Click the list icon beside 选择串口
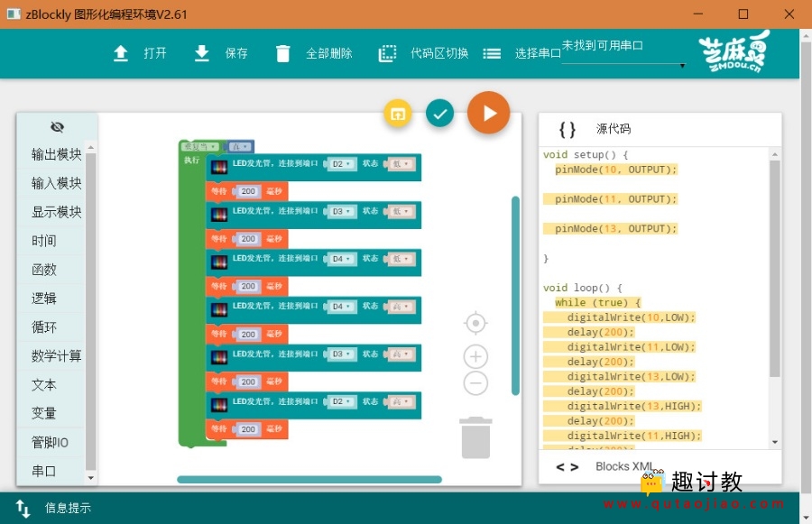The image size is (812, 524). pyautogui.click(x=492, y=53)
